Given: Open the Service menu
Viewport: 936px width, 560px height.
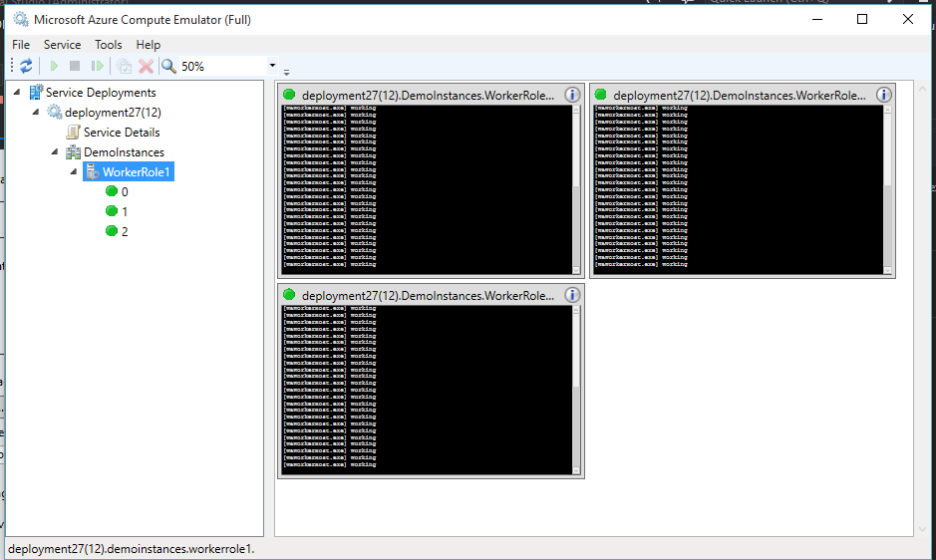Looking at the screenshot, I should coord(62,45).
